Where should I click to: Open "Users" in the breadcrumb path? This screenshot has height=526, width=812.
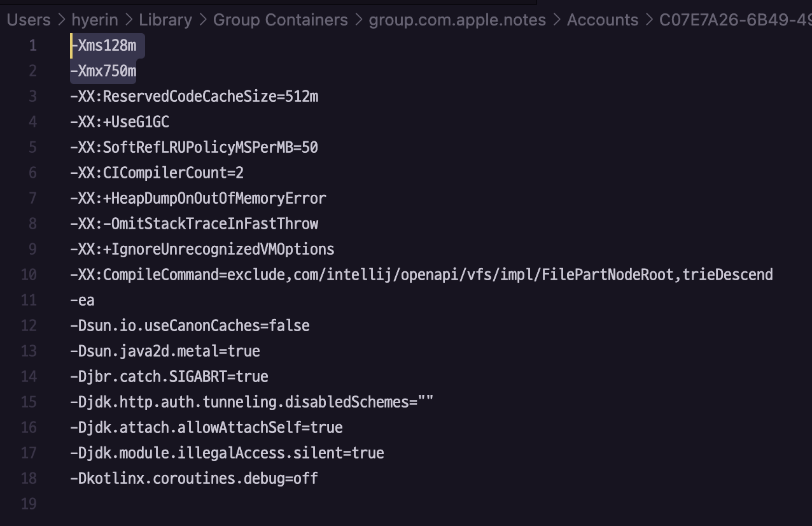pos(27,19)
